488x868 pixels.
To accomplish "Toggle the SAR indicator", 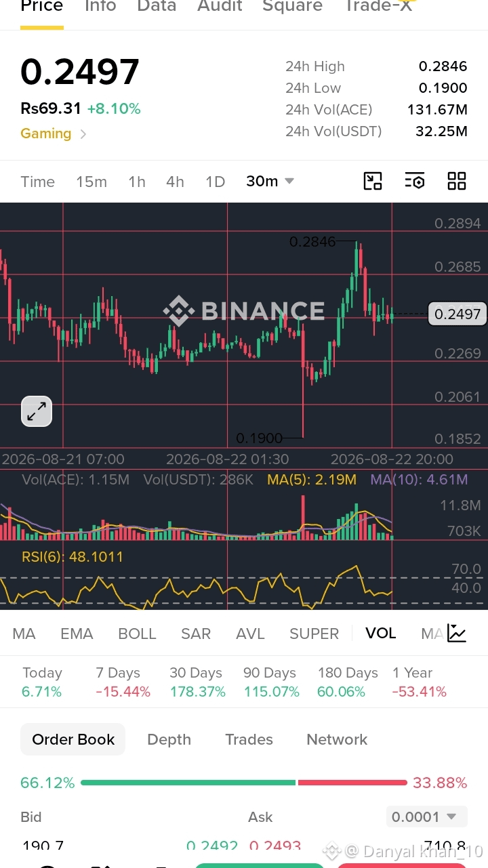I will tap(196, 634).
